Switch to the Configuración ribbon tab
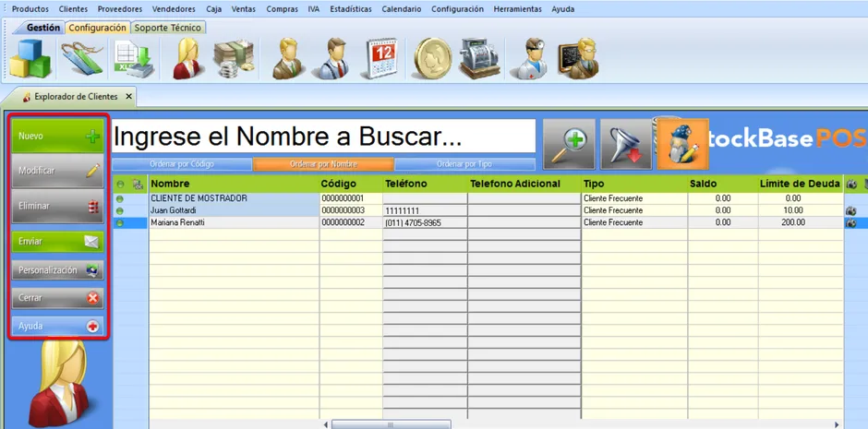This screenshot has height=429, width=868. [98, 27]
